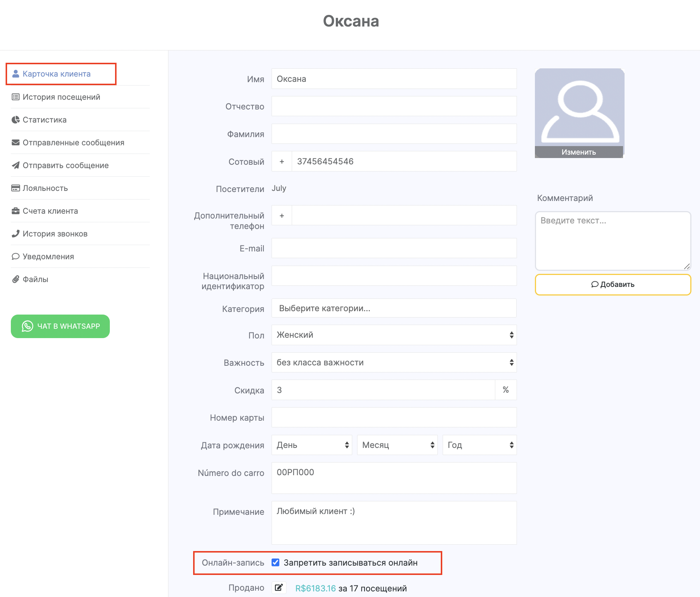Open the Год birth year dropdown

point(479,445)
